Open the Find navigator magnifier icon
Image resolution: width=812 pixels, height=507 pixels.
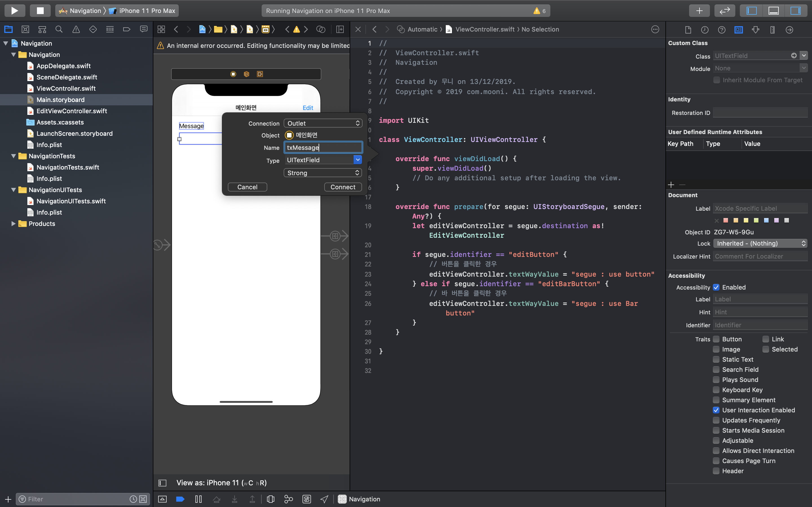[59, 30]
